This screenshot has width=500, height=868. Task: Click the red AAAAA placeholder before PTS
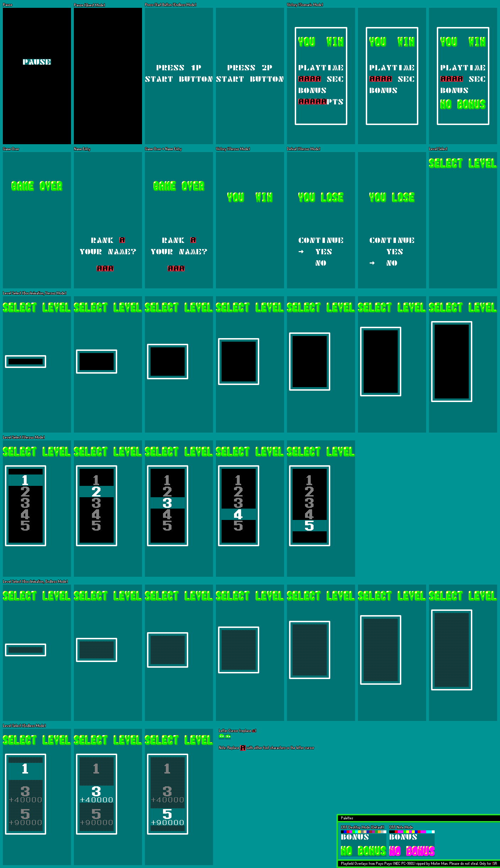pos(312,102)
